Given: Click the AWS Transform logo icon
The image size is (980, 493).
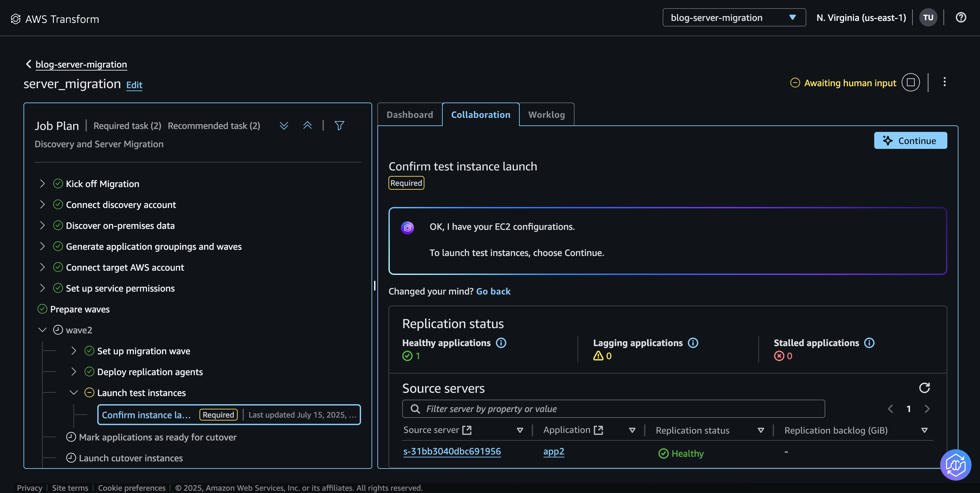Looking at the screenshot, I should click(x=16, y=18).
